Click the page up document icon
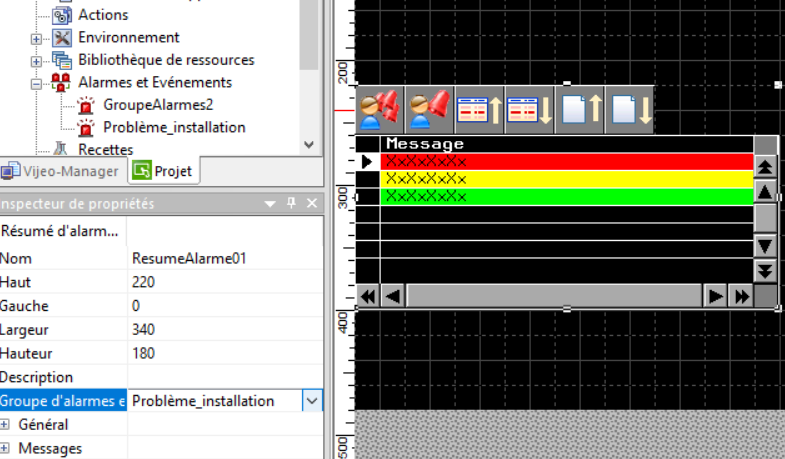Viewport: 785px width, 459px height. [x=579, y=110]
